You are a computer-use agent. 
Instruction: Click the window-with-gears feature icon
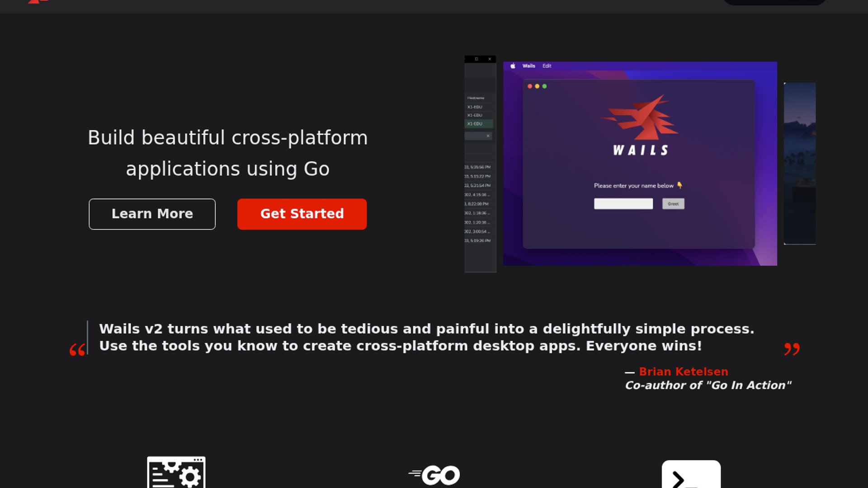(176, 472)
